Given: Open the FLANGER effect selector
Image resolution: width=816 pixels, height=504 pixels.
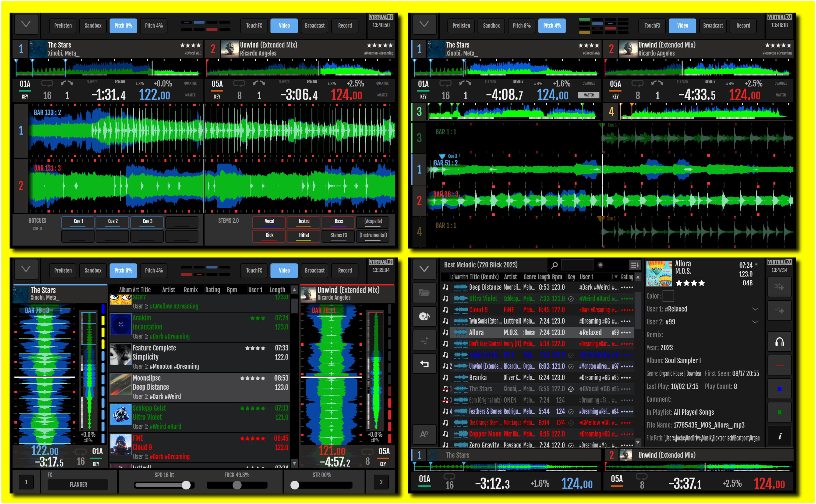Looking at the screenshot, I should 78,484.
